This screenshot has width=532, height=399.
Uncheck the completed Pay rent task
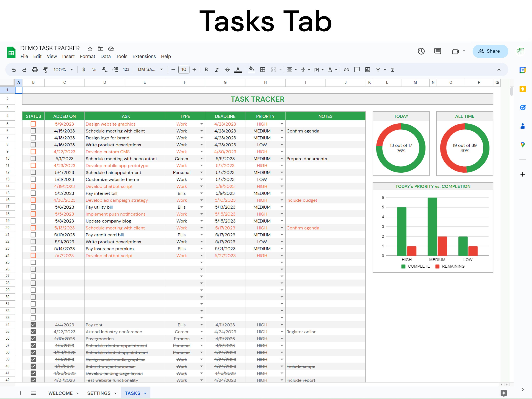tap(34, 325)
